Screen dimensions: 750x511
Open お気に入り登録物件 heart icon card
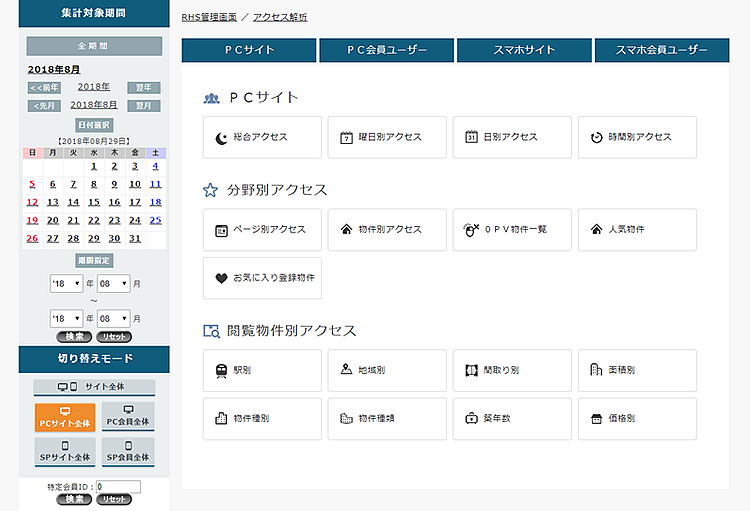(262, 278)
